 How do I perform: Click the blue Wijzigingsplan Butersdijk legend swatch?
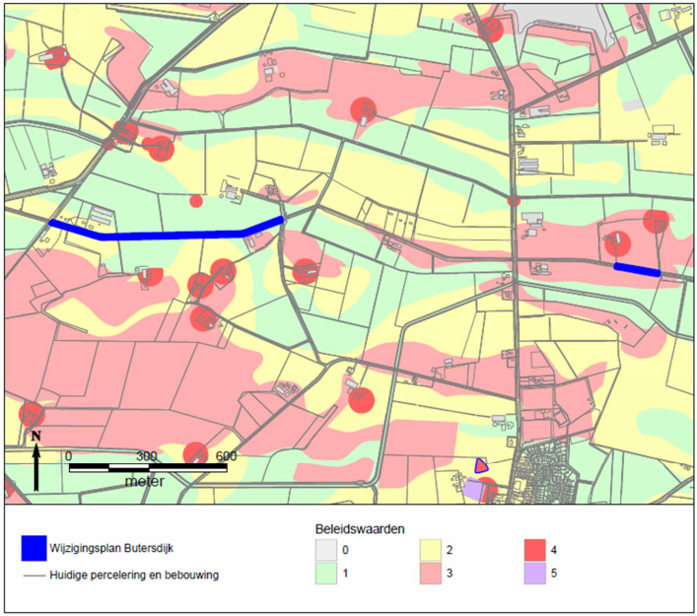click(34, 548)
